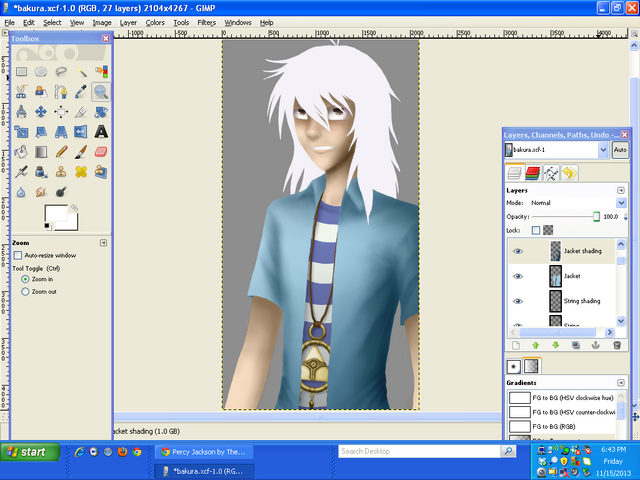Open the Filters menu
Viewport: 640px width, 480px height.
207,23
